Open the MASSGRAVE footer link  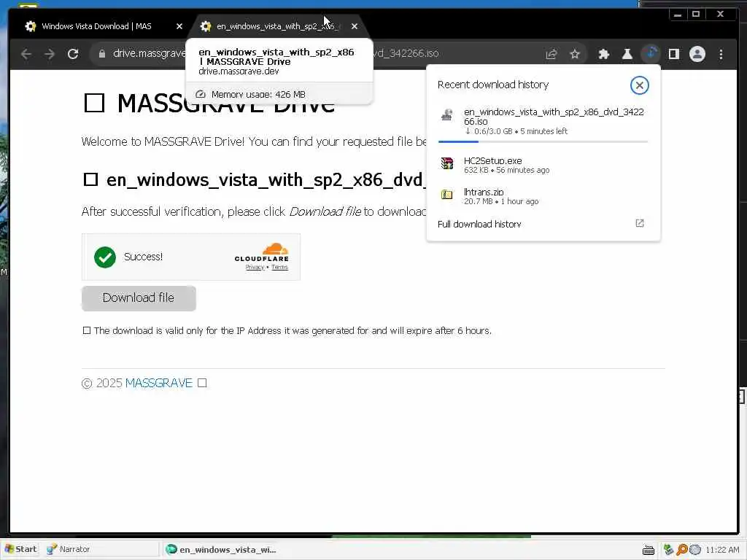(158, 383)
